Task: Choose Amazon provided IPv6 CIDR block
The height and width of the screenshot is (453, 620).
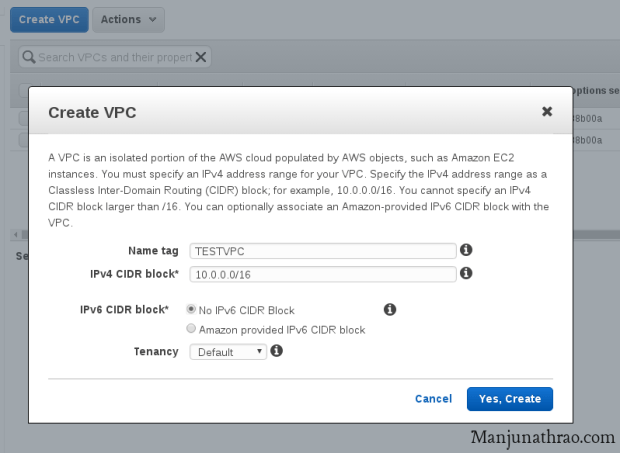Action: [191, 329]
